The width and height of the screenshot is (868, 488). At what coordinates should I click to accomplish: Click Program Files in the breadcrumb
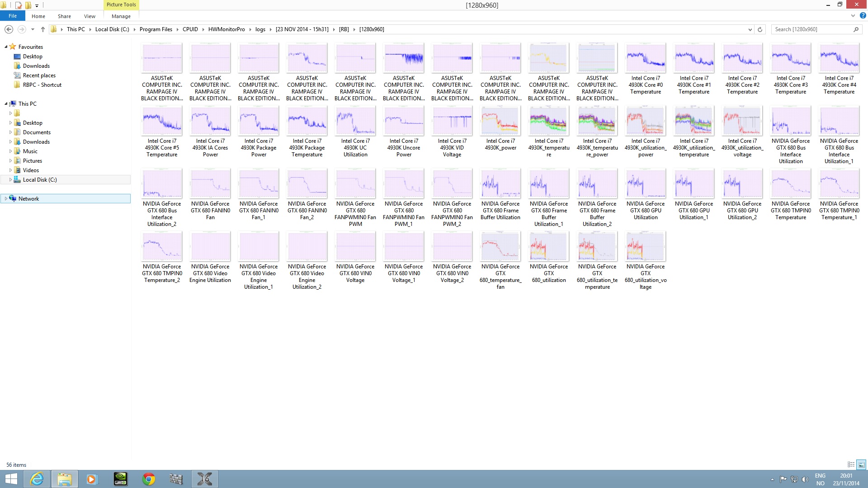(x=156, y=29)
